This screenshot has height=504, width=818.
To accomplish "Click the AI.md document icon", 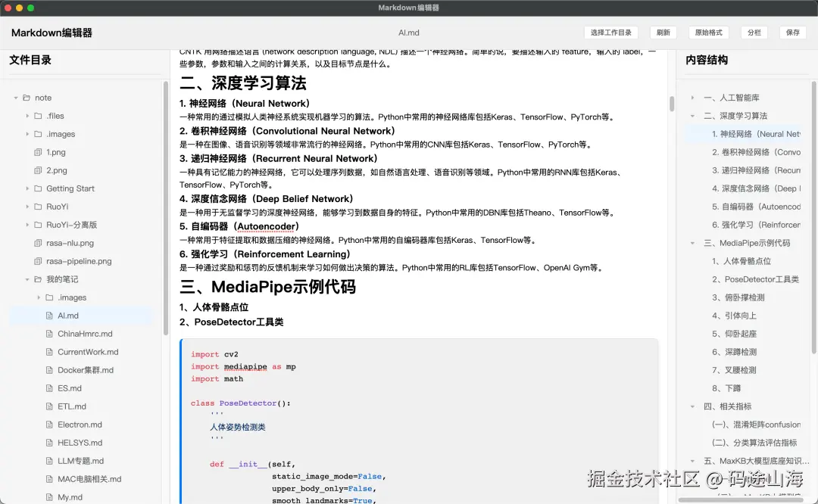I will pyautogui.click(x=49, y=316).
